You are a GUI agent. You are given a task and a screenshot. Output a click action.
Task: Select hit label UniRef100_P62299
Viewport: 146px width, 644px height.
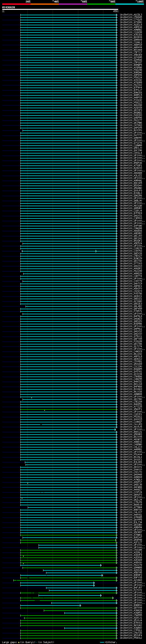pyautogui.click(x=131, y=271)
